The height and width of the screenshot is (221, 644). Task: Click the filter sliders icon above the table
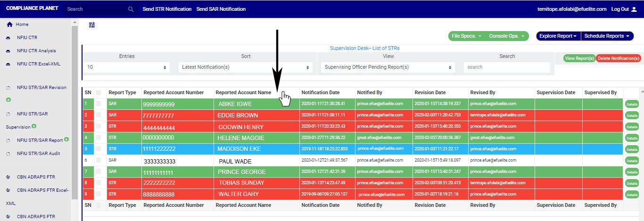pyautogui.click(x=92, y=25)
